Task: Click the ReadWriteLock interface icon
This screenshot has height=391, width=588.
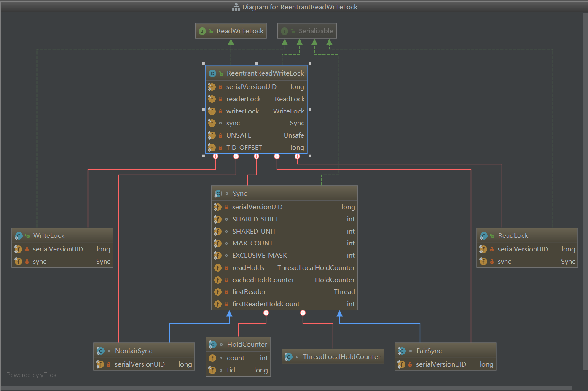Action: (x=202, y=31)
